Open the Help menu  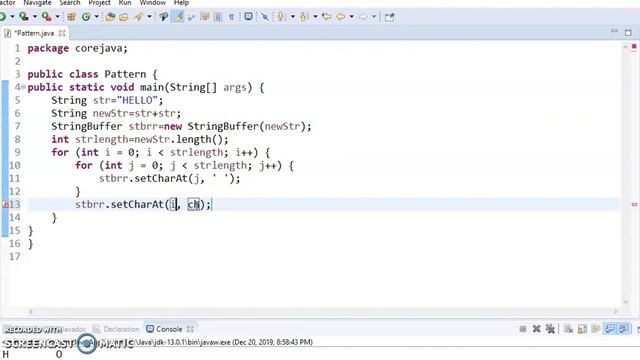click(x=181, y=3)
